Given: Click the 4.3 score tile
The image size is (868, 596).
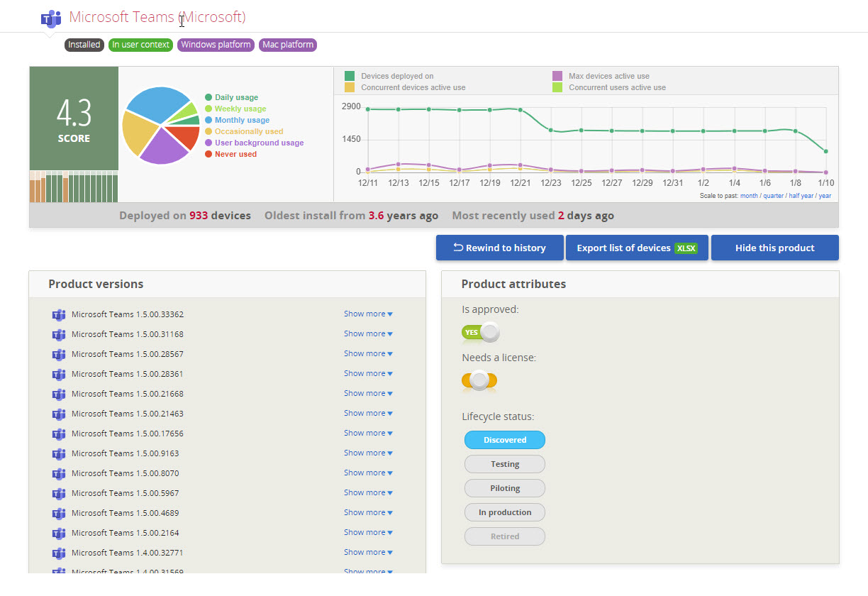Looking at the screenshot, I should pyautogui.click(x=74, y=119).
